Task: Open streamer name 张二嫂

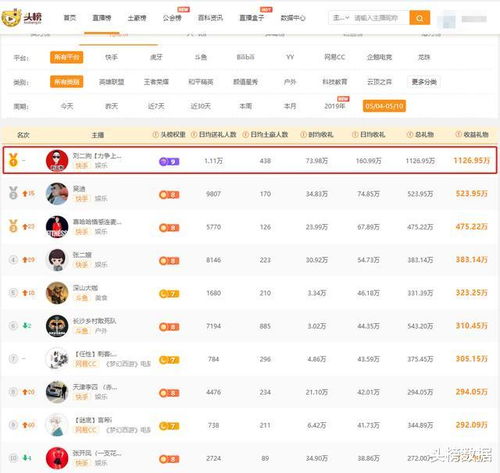Action: point(82,255)
